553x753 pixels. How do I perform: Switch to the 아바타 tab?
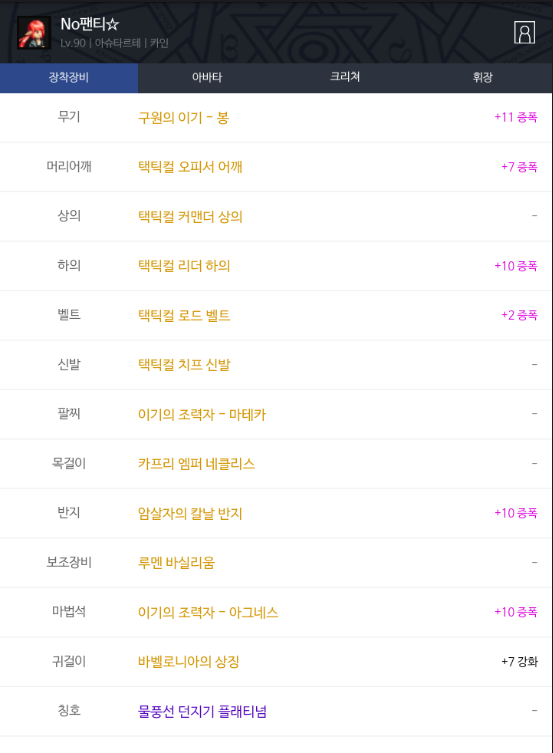207,77
